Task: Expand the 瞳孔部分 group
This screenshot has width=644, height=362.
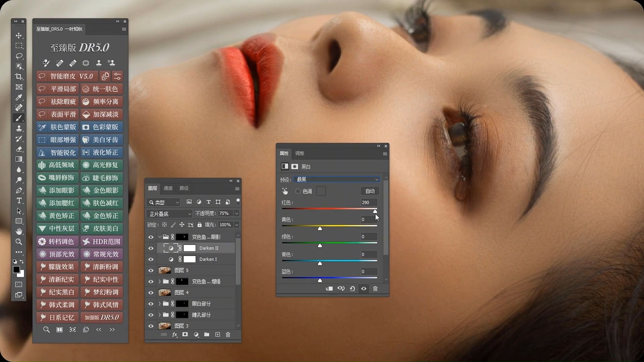Action: tap(160, 315)
